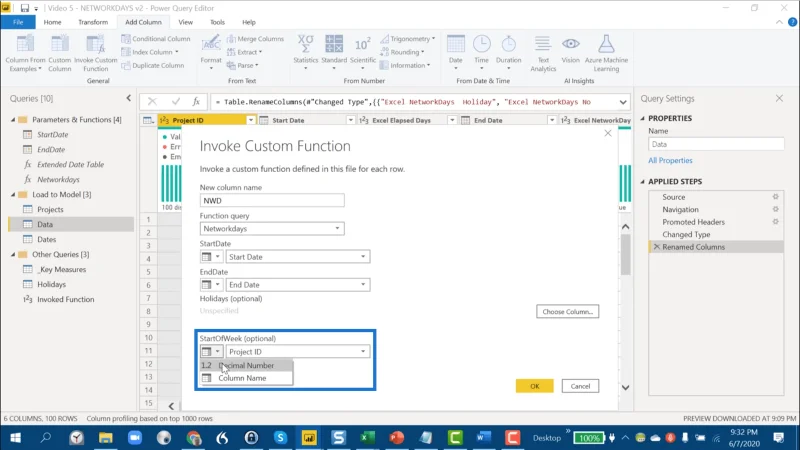
Task: Open Statistics number tools
Action: pos(306,53)
